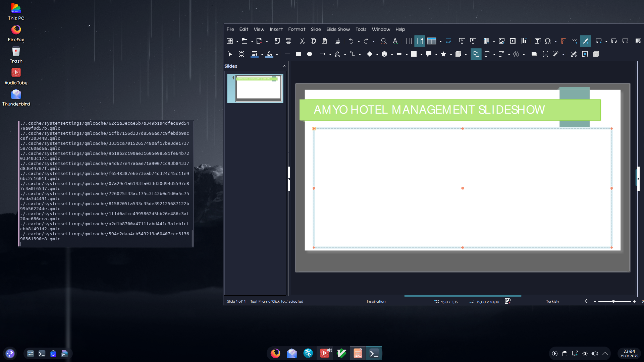Screen dimensions: 644x362
Task: Click 'Turkish' language in status bar
Action: (552, 301)
